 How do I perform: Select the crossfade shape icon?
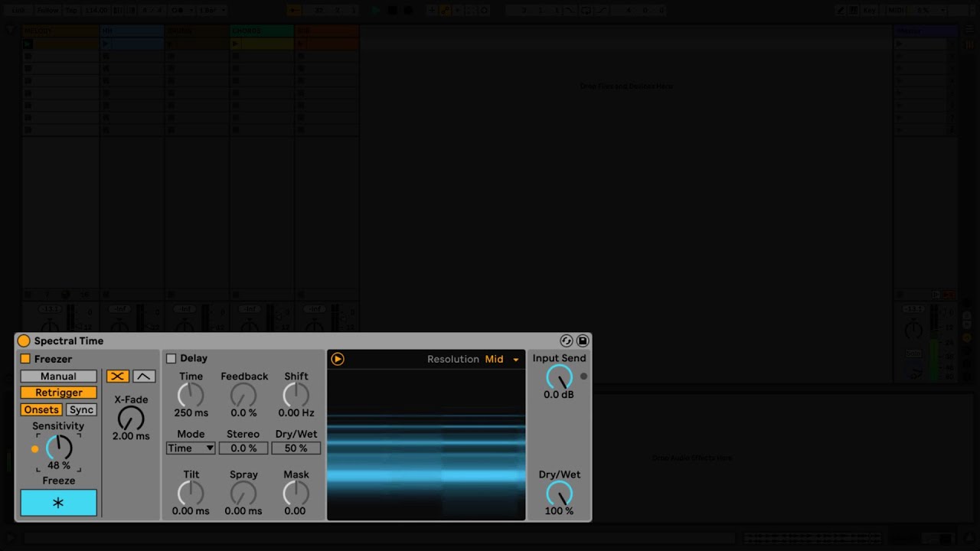pos(118,377)
